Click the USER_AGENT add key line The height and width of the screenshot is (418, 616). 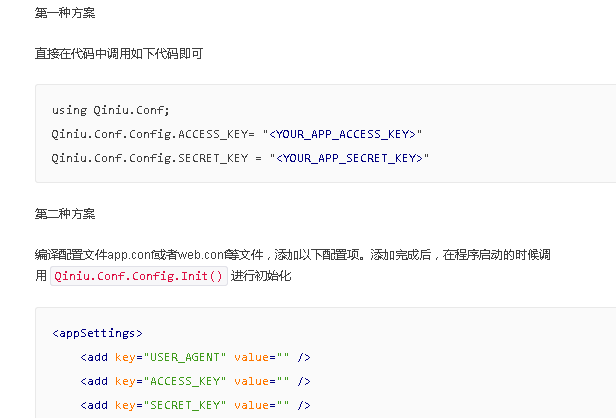[195, 357]
